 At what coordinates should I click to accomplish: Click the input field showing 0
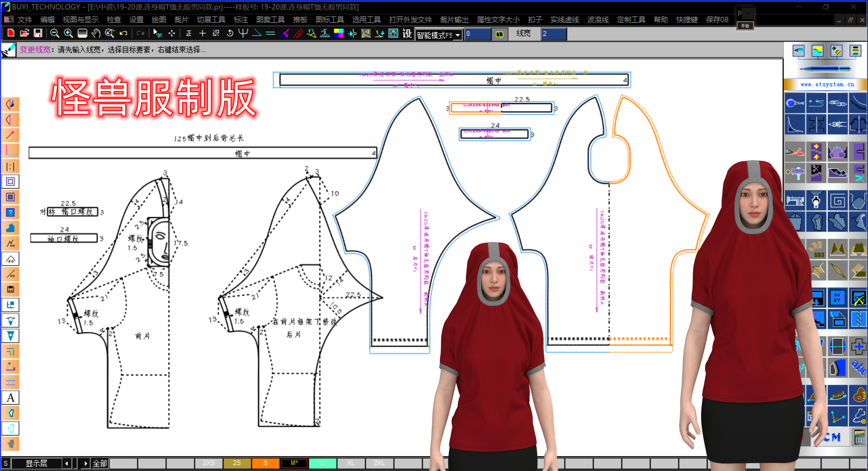pos(478,34)
